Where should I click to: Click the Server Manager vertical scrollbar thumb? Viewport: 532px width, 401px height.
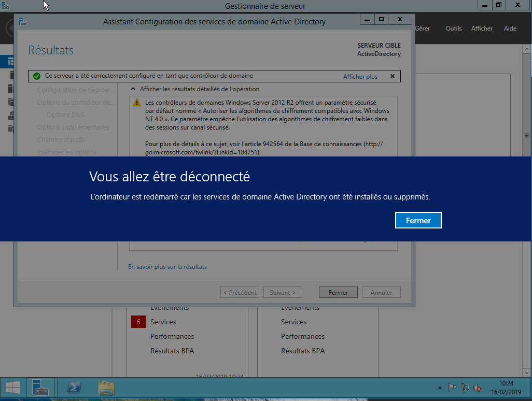coord(527,136)
